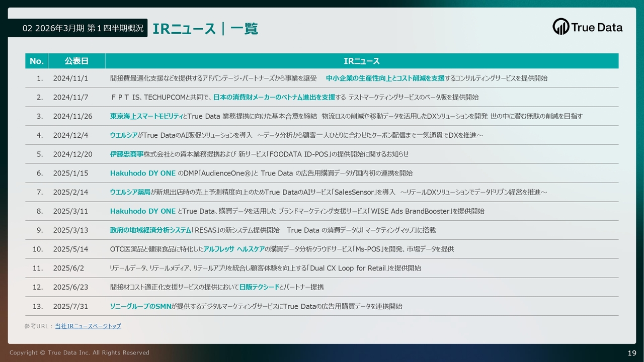Image resolution: width=644 pixels, height=362 pixels.
Task: Select the date 2025/7/31
Action: [70, 306]
